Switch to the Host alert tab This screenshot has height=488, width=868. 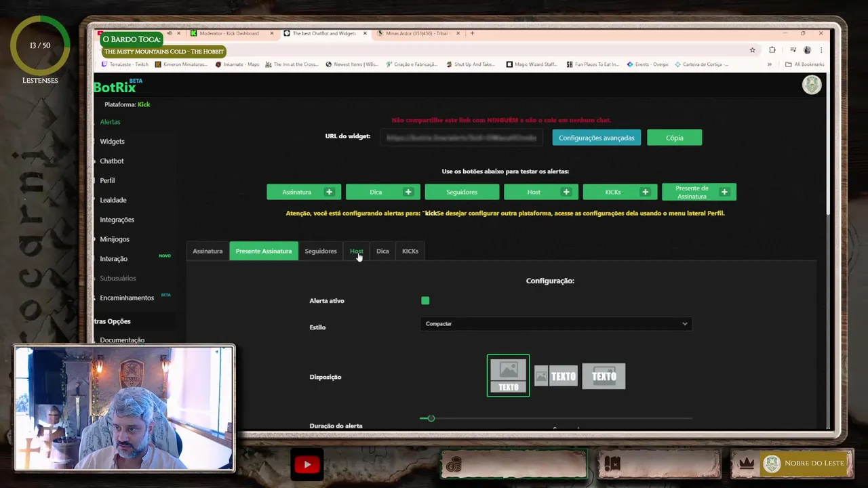(357, 251)
